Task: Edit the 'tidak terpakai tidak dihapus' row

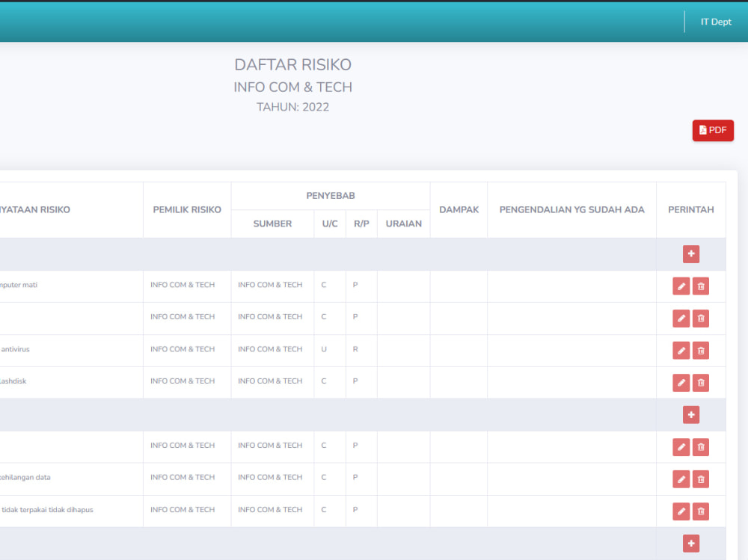Action: pyautogui.click(x=681, y=511)
